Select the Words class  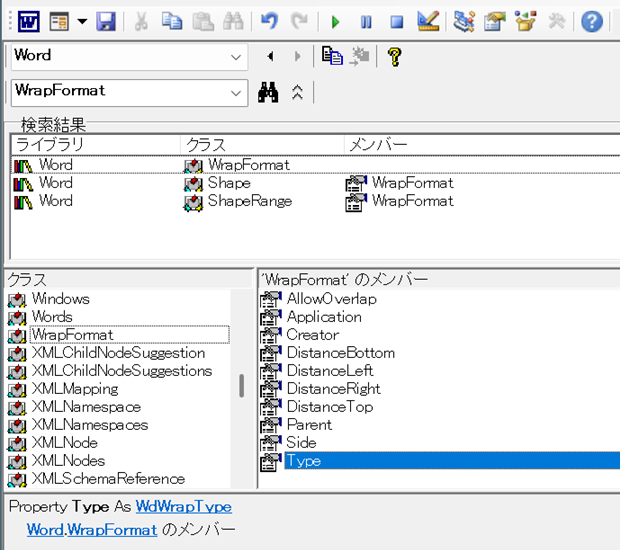[x=52, y=317]
